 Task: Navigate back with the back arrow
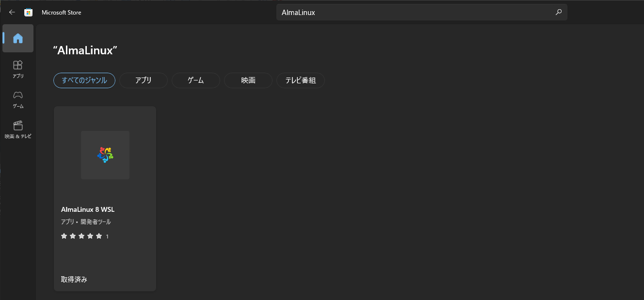pos(12,12)
